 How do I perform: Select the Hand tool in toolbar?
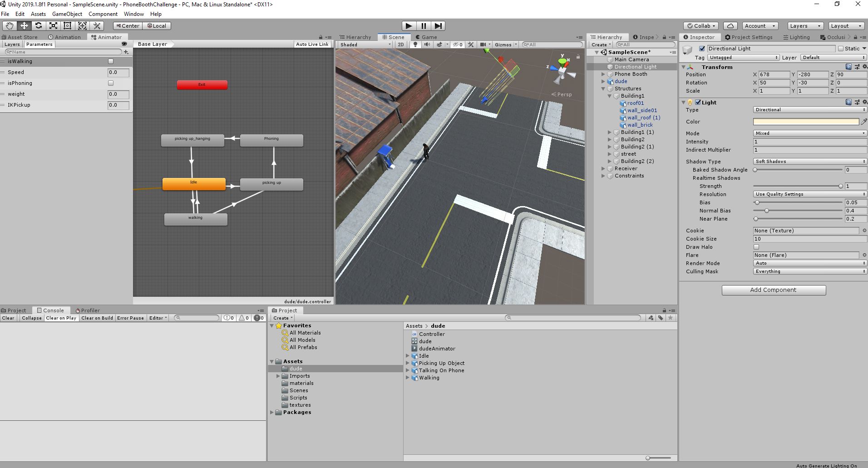point(10,26)
